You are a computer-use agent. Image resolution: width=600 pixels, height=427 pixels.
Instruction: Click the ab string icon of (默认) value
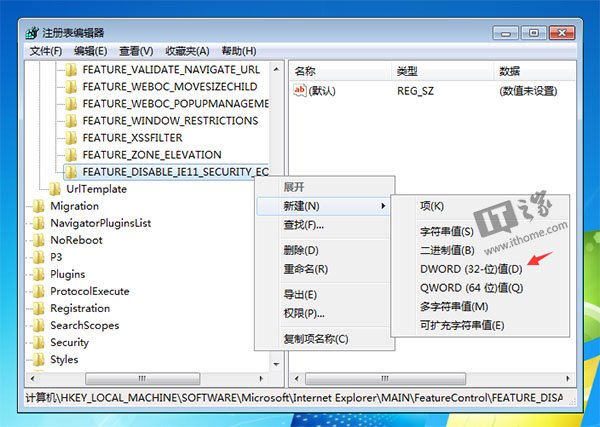click(300, 91)
